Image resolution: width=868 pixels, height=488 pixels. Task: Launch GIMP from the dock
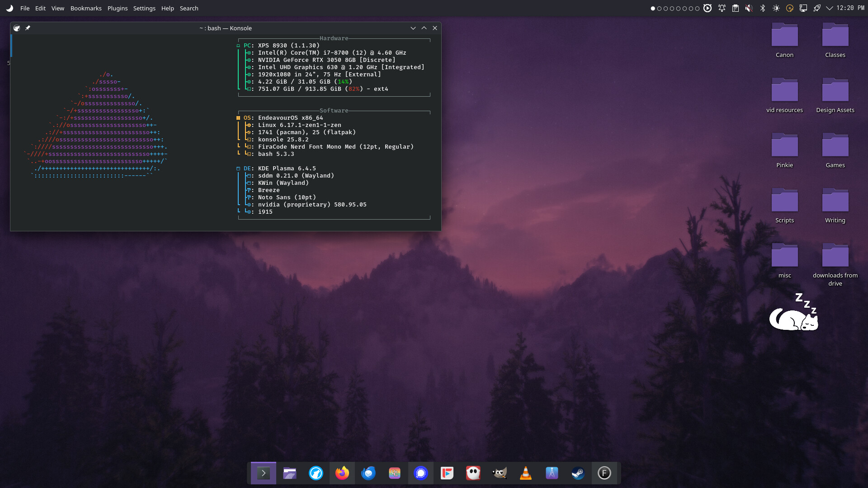(x=500, y=473)
